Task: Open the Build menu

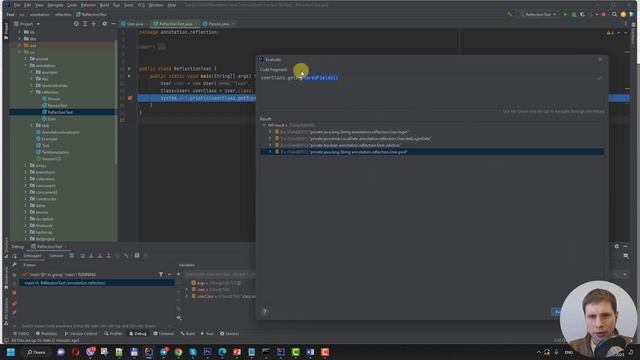Action: (x=104, y=5)
